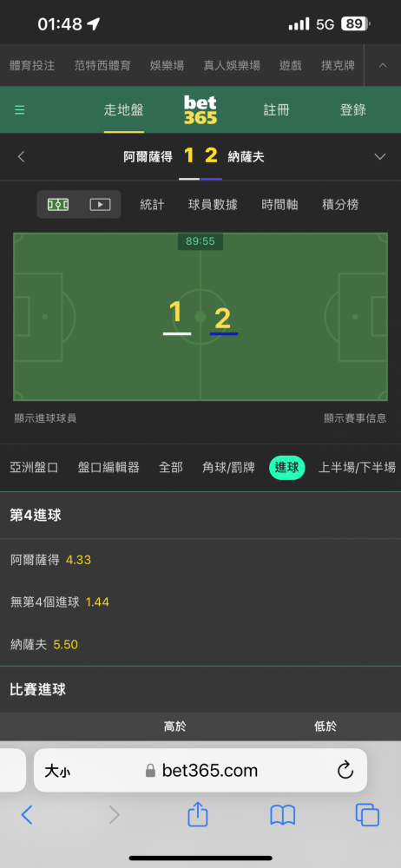
Task: Switch to live video stream icon
Action: tap(100, 205)
